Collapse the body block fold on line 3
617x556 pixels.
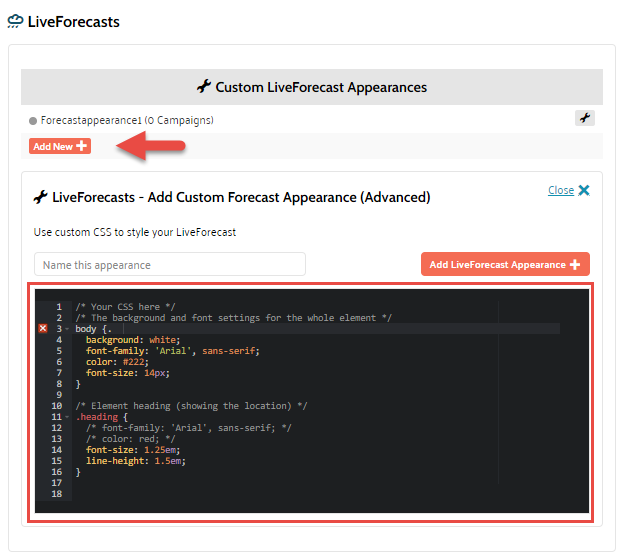(67, 329)
